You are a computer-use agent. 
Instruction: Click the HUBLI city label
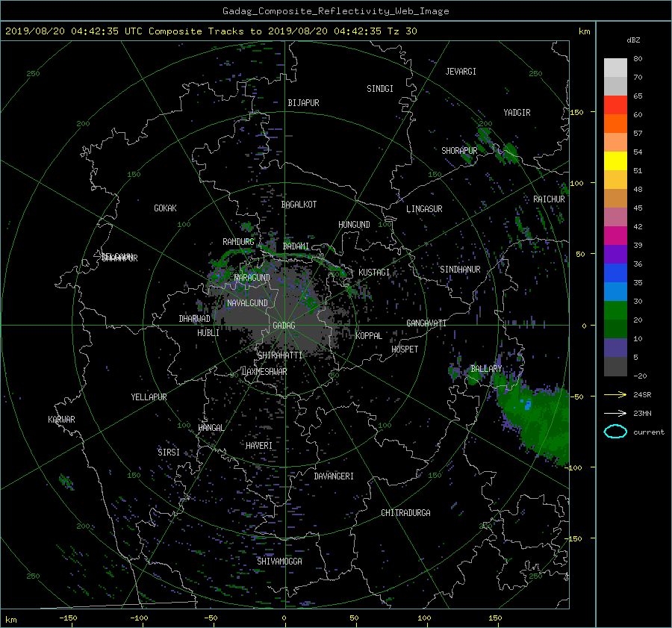208,333
